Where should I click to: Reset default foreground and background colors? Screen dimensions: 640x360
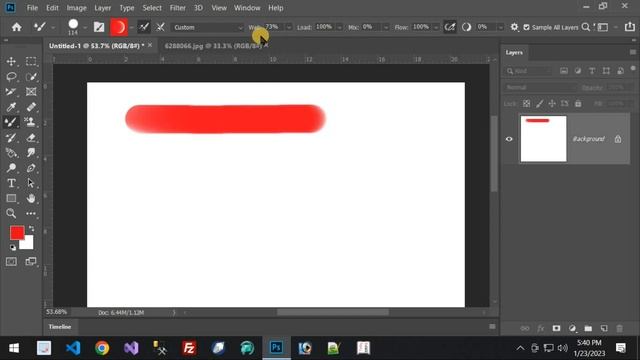(13, 247)
